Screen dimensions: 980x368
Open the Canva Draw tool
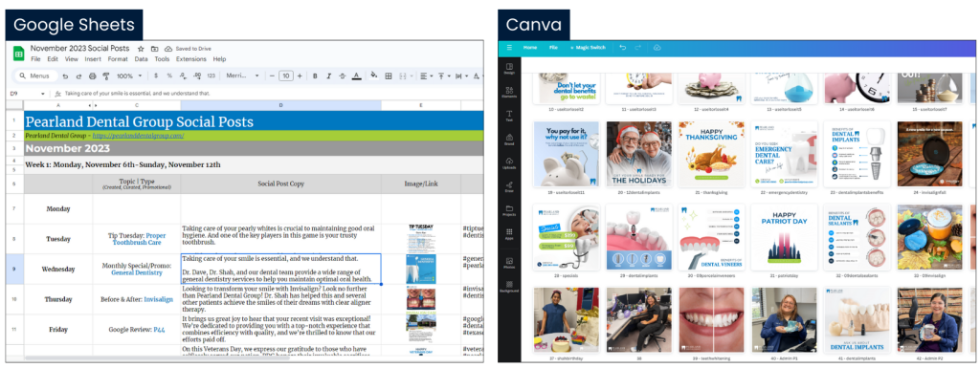[509, 185]
